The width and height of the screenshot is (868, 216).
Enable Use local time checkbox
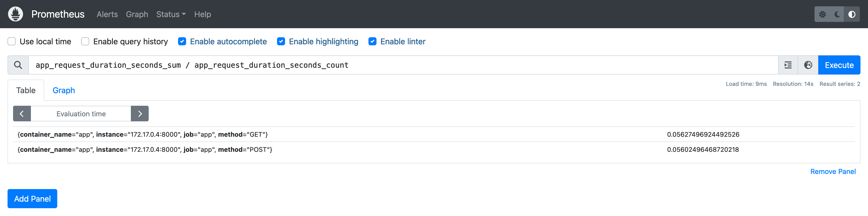12,42
